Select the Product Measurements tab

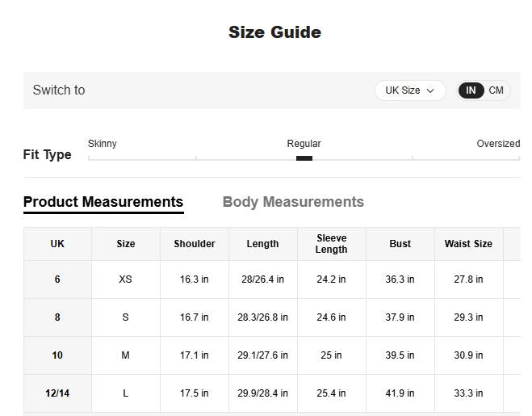103,202
